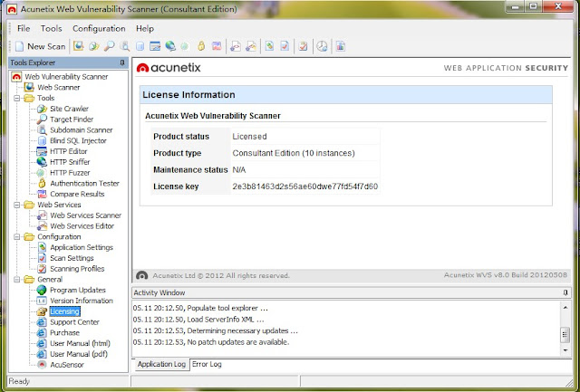
Task: Open the Scheduler clock toolbar icon
Action: pos(323,46)
